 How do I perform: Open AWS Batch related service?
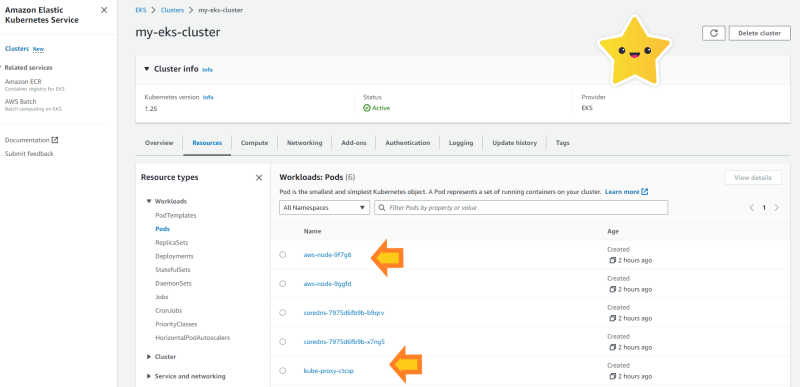[20, 101]
